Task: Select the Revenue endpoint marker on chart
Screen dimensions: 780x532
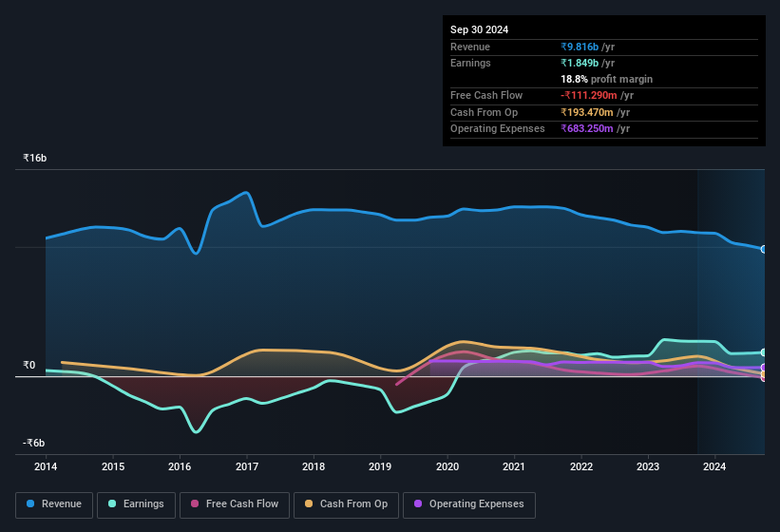Action: (x=763, y=249)
